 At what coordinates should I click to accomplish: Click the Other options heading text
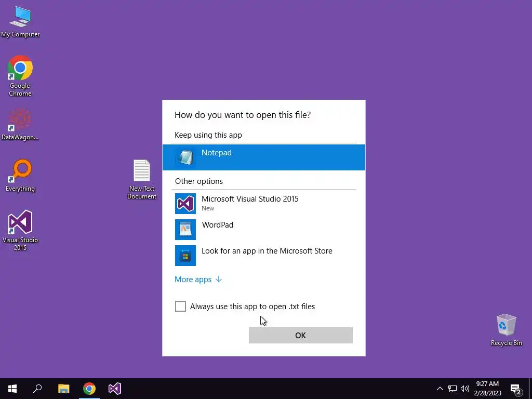point(199,181)
